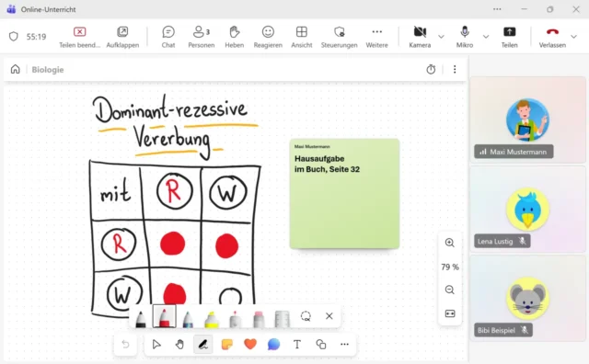The width and height of the screenshot is (589, 364).
Task: Leave the meeting with Verlassen
Action: pyautogui.click(x=552, y=37)
